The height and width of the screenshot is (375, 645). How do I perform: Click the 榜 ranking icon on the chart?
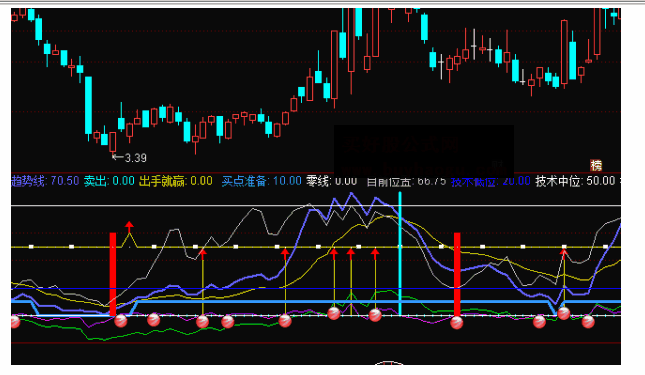click(596, 165)
